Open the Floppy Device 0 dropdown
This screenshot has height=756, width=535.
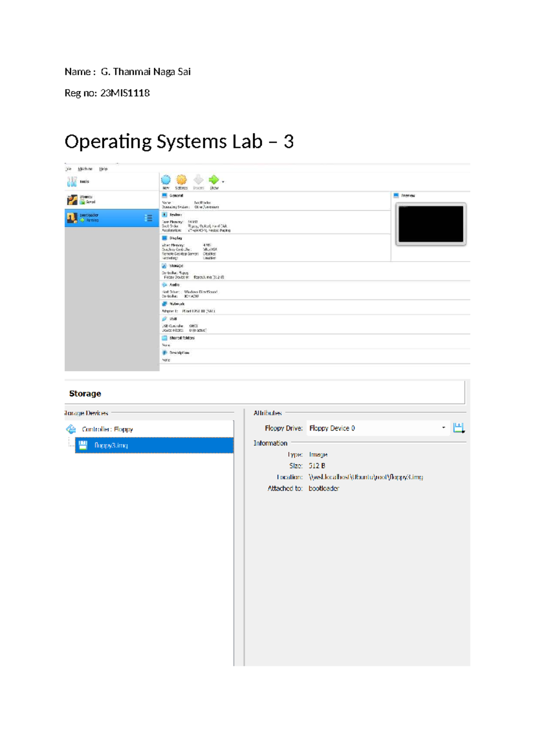[x=378, y=428]
